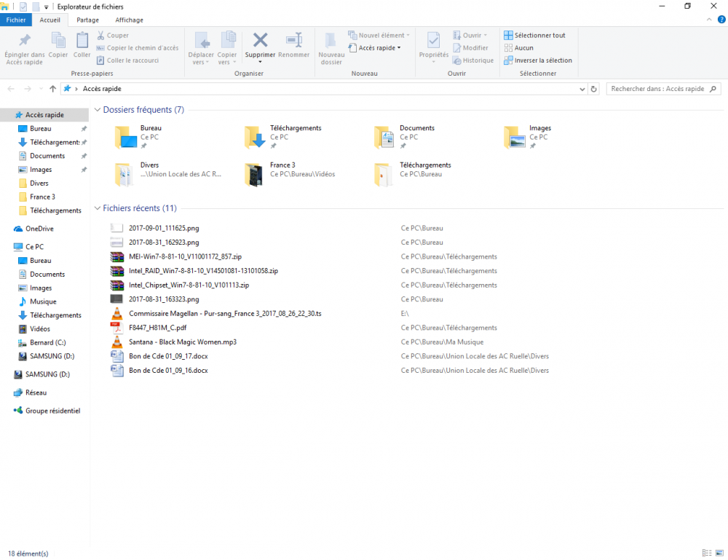Open the Fichier tab
728x560 pixels.
pos(16,20)
